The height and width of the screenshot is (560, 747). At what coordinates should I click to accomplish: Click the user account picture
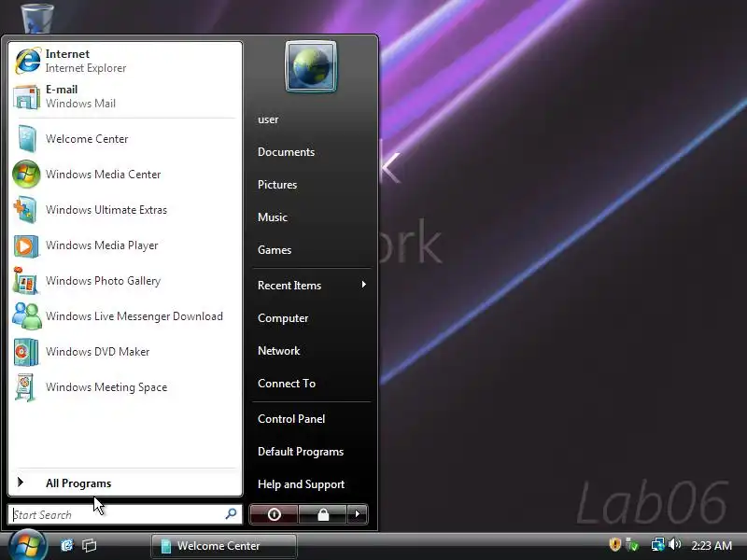311,66
